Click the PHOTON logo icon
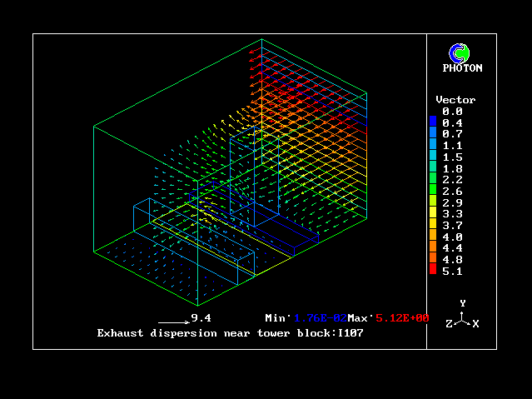532x399 pixels. click(459, 53)
